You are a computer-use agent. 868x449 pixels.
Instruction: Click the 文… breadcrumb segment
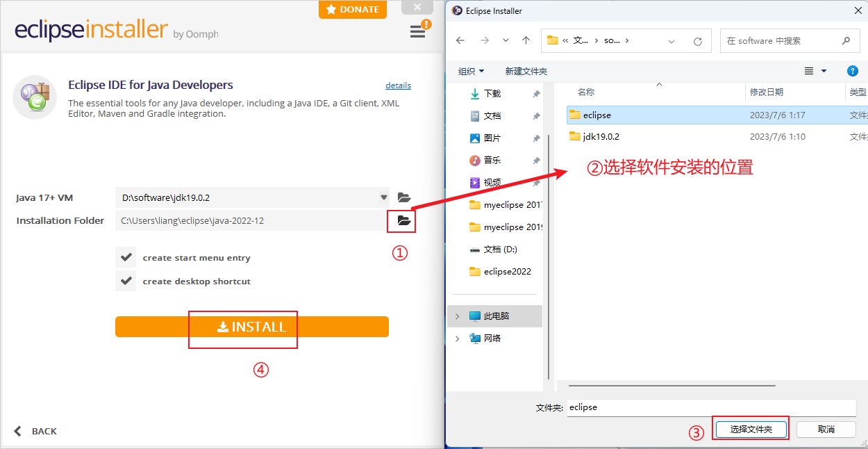click(x=581, y=40)
